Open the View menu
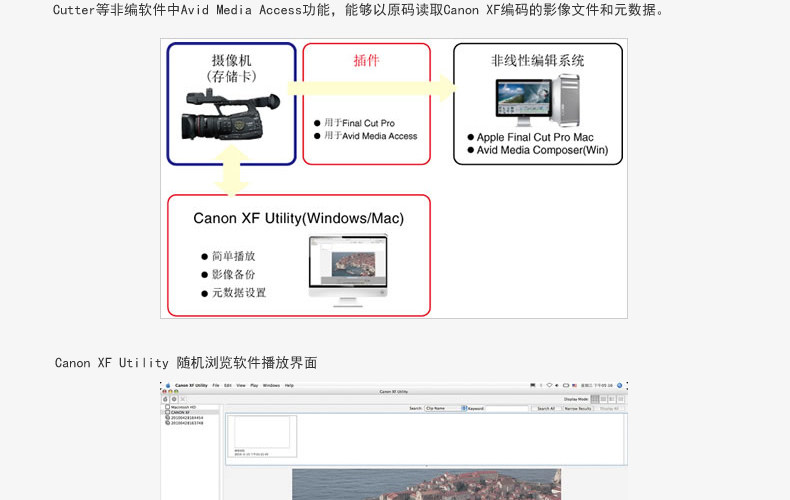This screenshot has width=790, height=500. coord(241,386)
